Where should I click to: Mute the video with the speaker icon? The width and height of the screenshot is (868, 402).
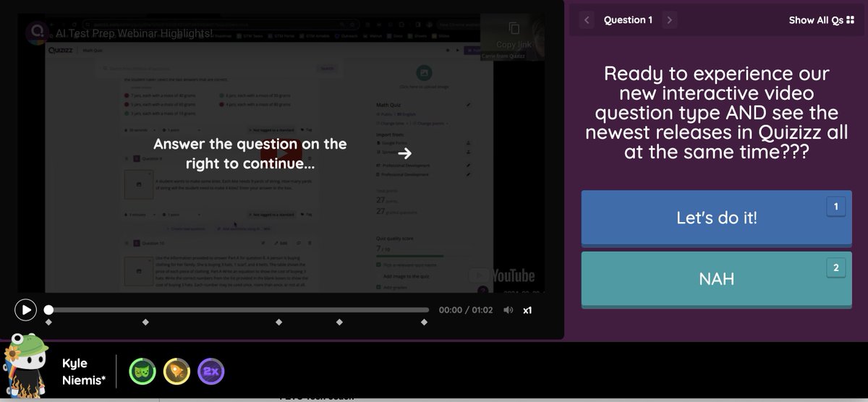point(509,310)
